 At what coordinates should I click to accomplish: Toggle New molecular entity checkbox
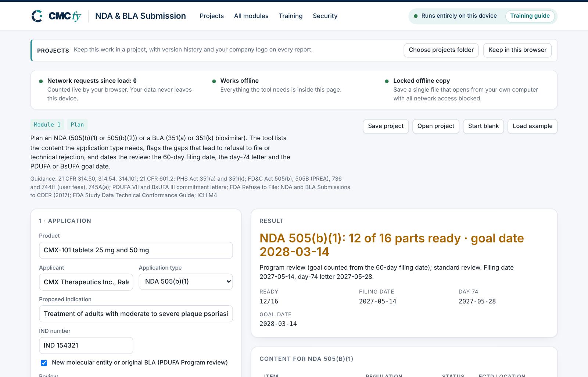[x=44, y=363]
